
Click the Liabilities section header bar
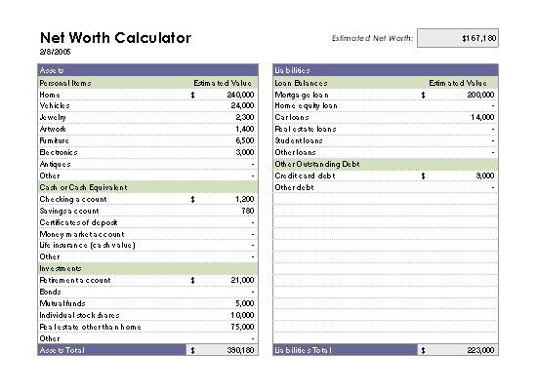[386, 70]
